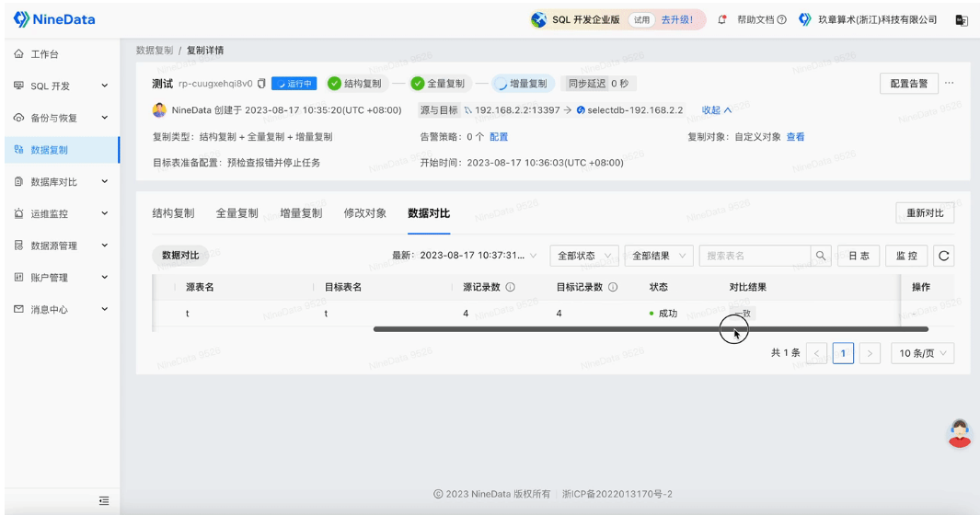980x515 pixels.
Task: Click the 搜索表名 search input field
Action: (755, 256)
